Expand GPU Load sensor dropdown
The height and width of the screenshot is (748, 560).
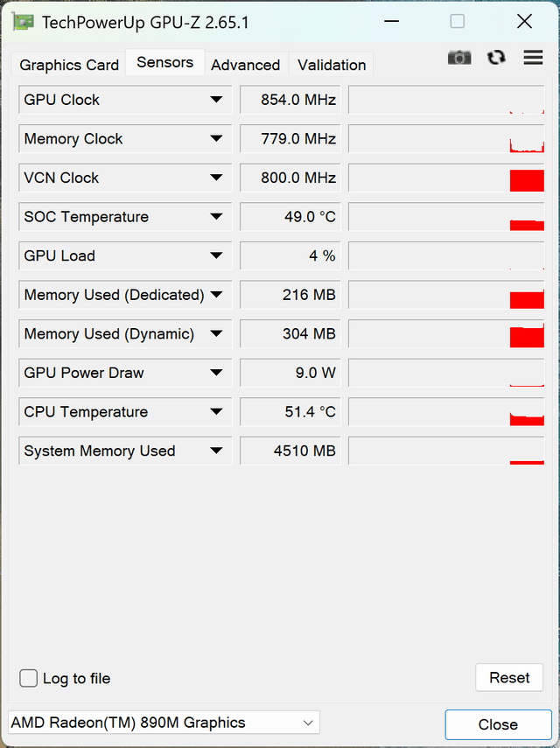pos(216,255)
